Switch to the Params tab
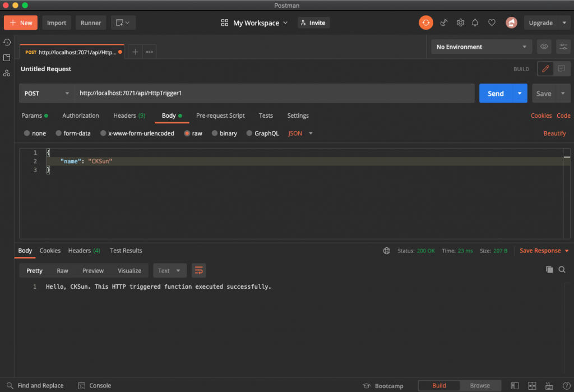The image size is (574, 392). 34,116
